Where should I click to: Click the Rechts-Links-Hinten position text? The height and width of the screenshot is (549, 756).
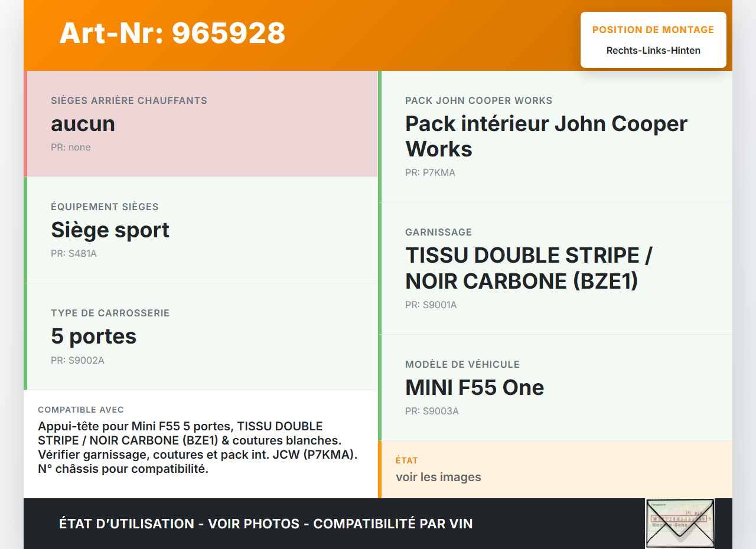coord(653,51)
